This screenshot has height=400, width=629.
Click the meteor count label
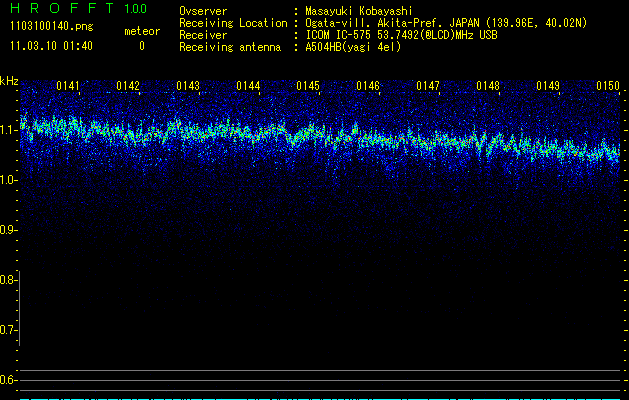141,31
